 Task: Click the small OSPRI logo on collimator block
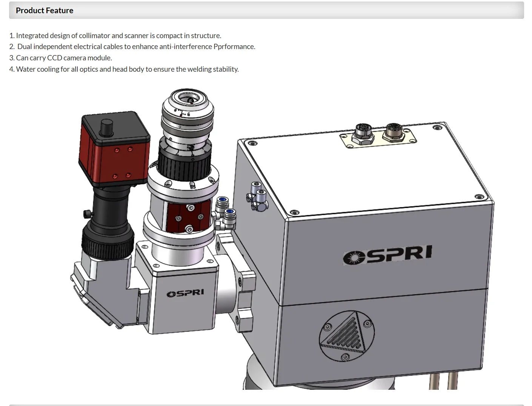point(185,293)
